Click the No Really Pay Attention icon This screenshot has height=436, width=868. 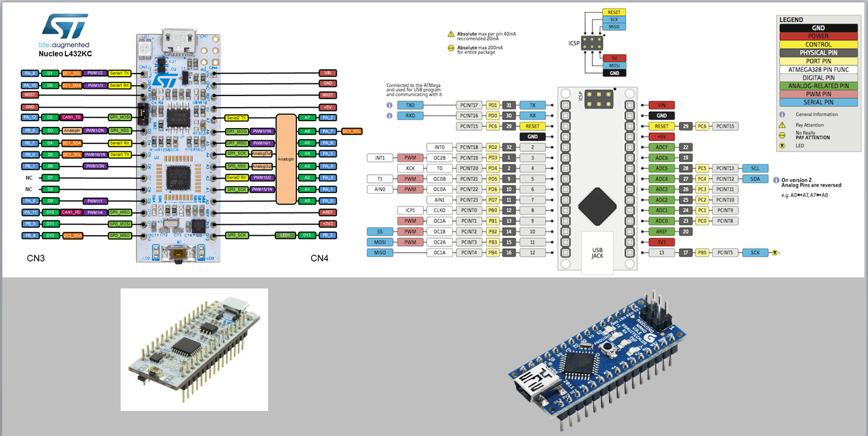[782, 134]
